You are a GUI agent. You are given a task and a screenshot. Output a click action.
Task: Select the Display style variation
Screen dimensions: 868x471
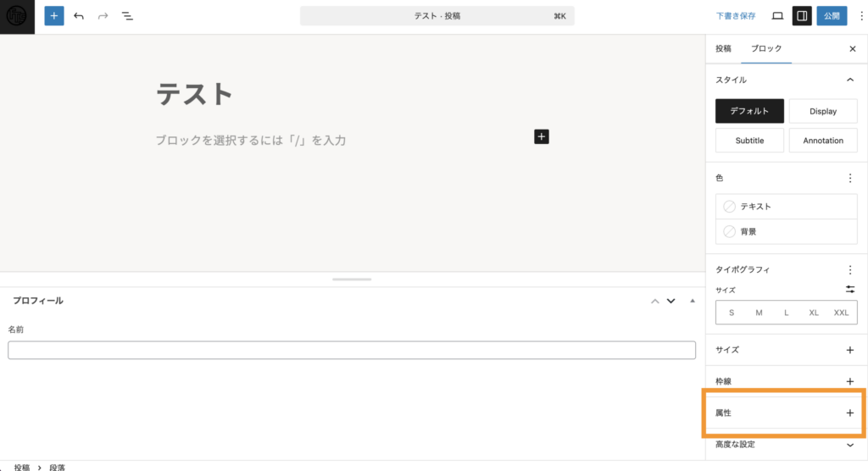(x=822, y=111)
